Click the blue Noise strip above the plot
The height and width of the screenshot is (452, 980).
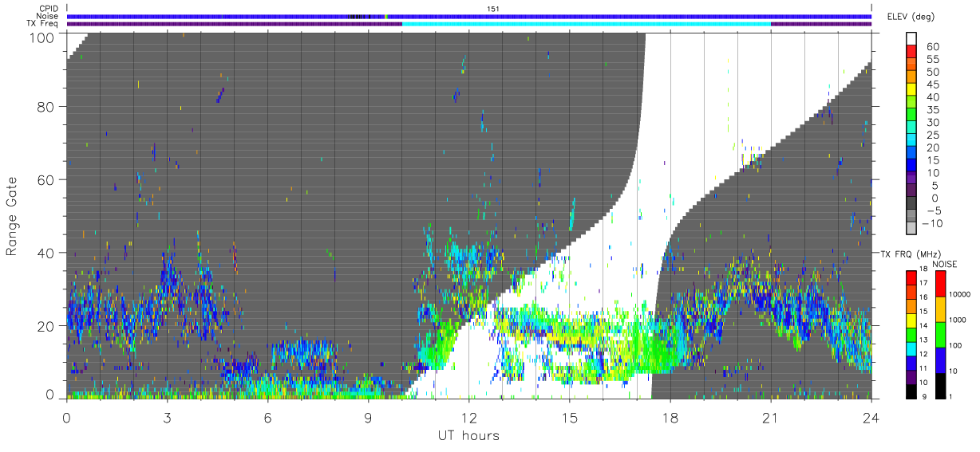469,16
